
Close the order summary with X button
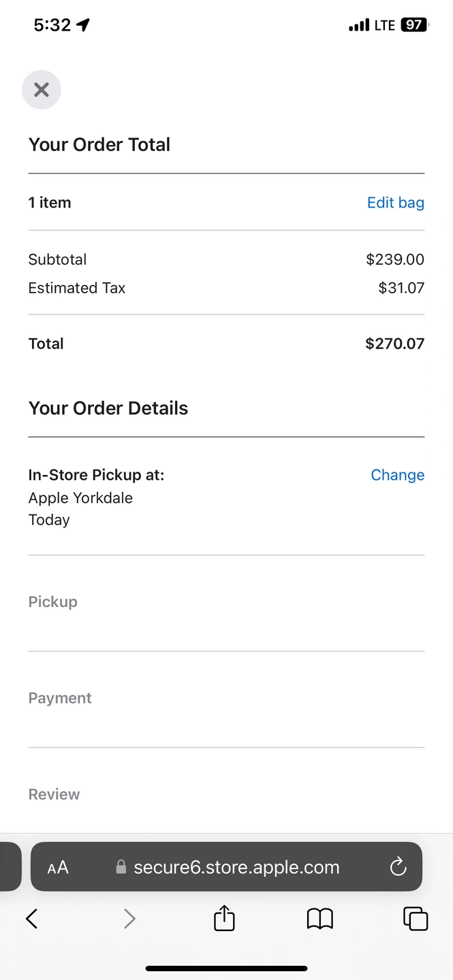tap(42, 90)
